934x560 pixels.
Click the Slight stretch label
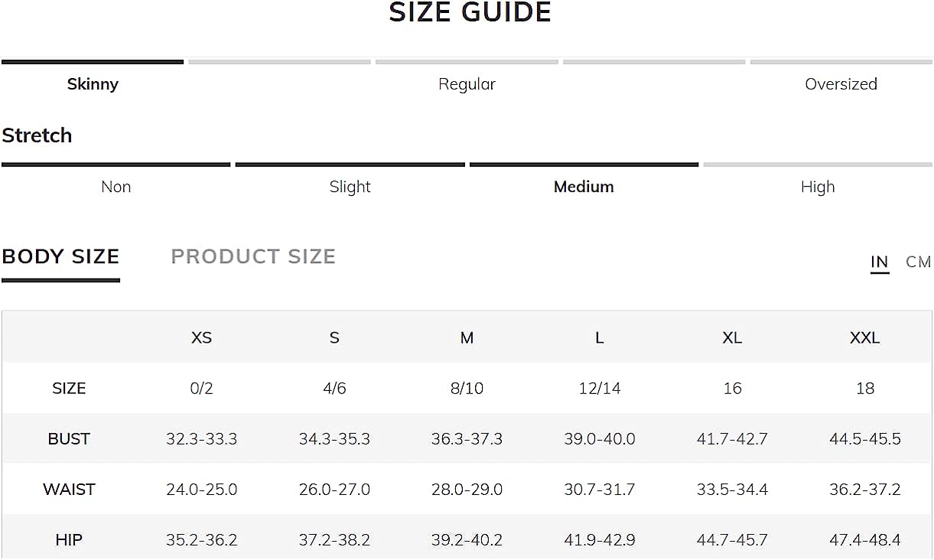(350, 187)
